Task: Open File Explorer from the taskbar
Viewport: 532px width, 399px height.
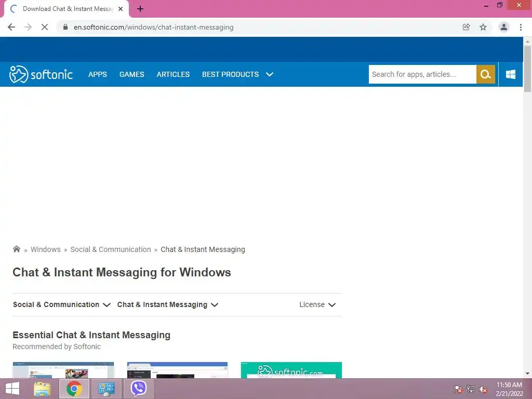Action: (x=42, y=389)
